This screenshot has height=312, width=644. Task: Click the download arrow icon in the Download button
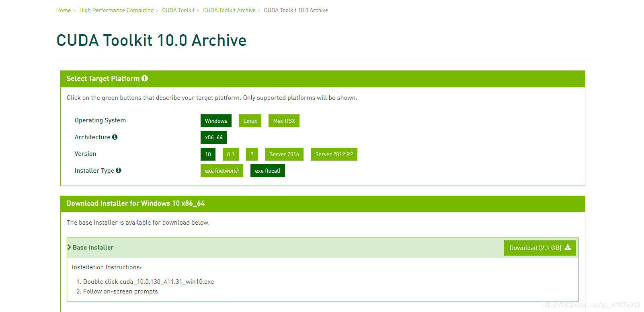click(x=568, y=248)
